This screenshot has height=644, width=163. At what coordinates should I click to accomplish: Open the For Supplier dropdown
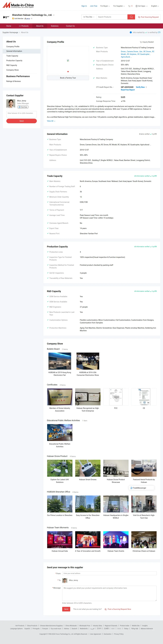pyautogui.click(x=119, y=6)
